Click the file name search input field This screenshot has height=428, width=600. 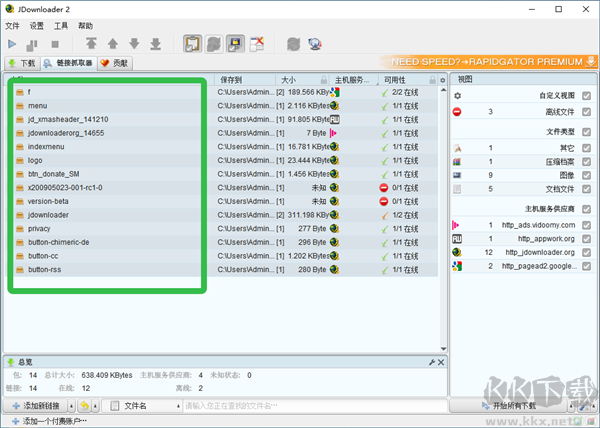[315, 406]
